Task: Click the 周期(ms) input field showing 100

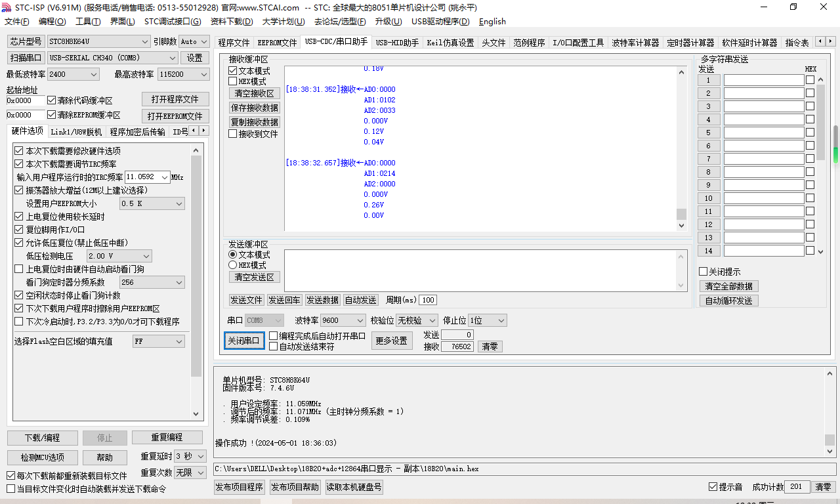Action: click(428, 300)
